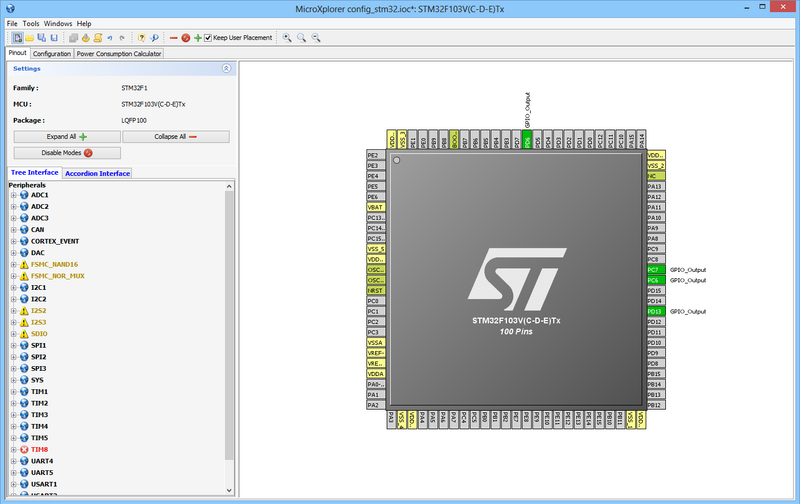The width and height of the screenshot is (800, 504).
Task: Select the SPI3 tree label
Action: coord(38,368)
